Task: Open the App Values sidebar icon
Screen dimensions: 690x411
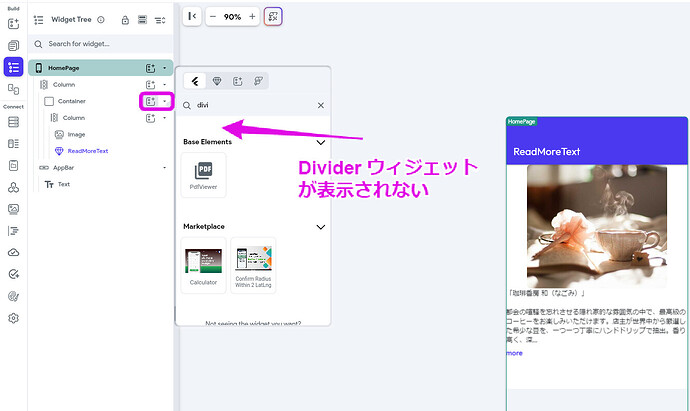Action: 13,165
